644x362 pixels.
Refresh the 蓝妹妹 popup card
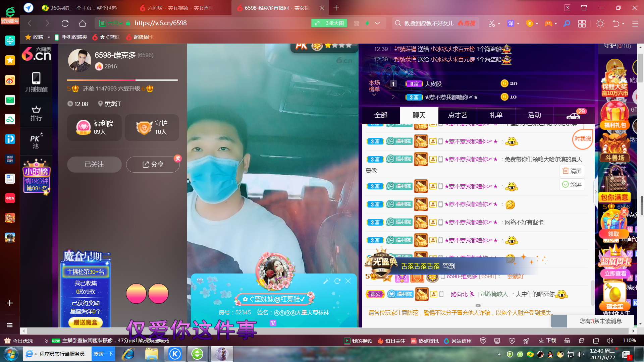click(x=337, y=281)
